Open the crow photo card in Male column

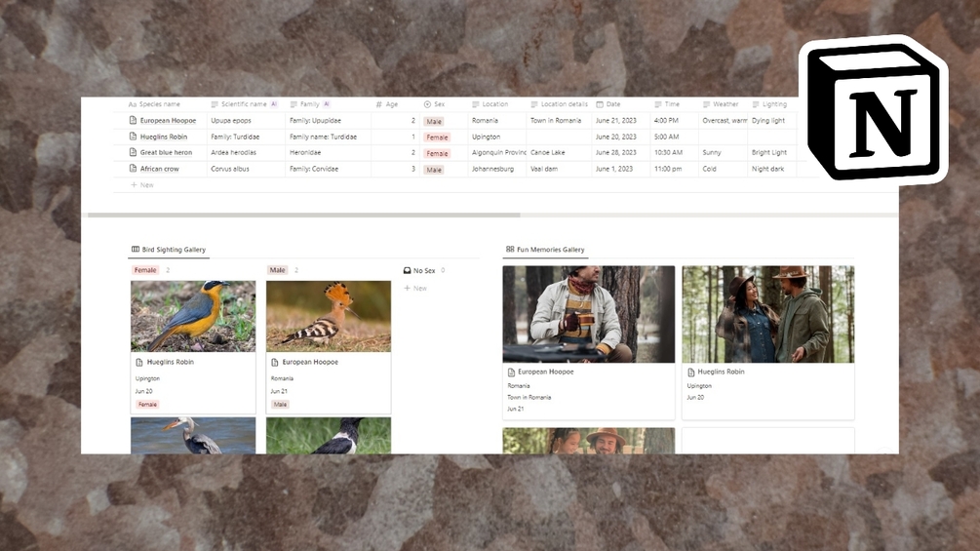(x=329, y=435)
